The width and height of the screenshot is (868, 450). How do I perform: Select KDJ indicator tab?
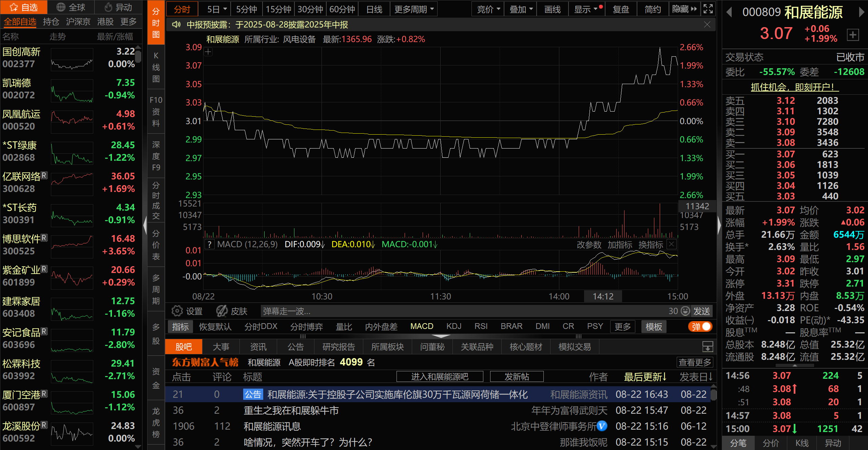(x=454, y=326)
